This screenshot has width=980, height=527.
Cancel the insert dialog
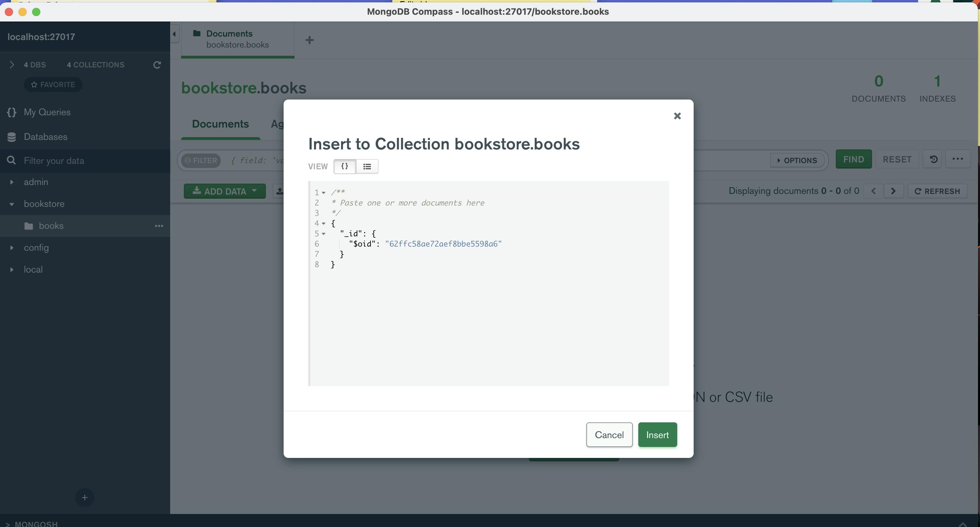(609, 434)
